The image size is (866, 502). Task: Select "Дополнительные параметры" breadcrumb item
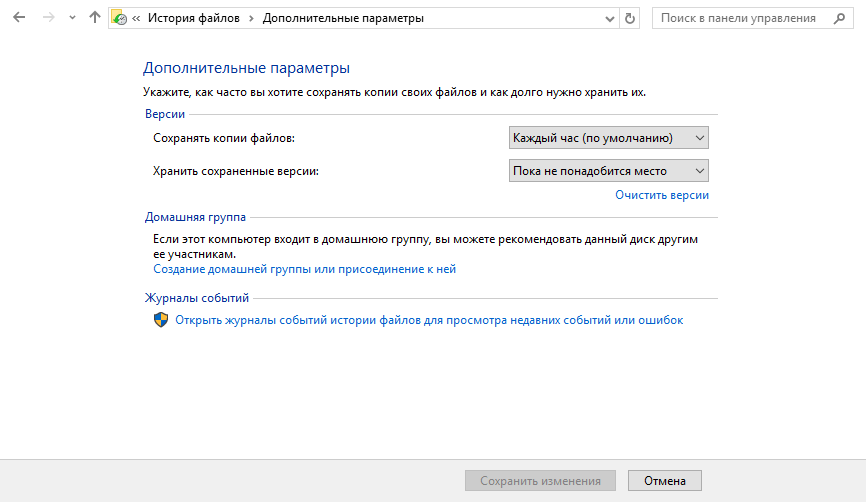tap(342, 18)
